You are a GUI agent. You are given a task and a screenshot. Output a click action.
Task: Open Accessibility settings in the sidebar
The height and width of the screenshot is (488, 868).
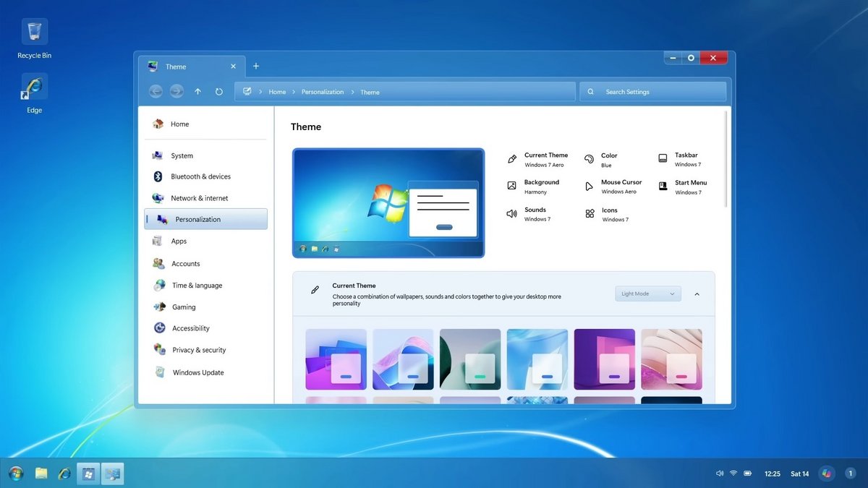point(205,328)
